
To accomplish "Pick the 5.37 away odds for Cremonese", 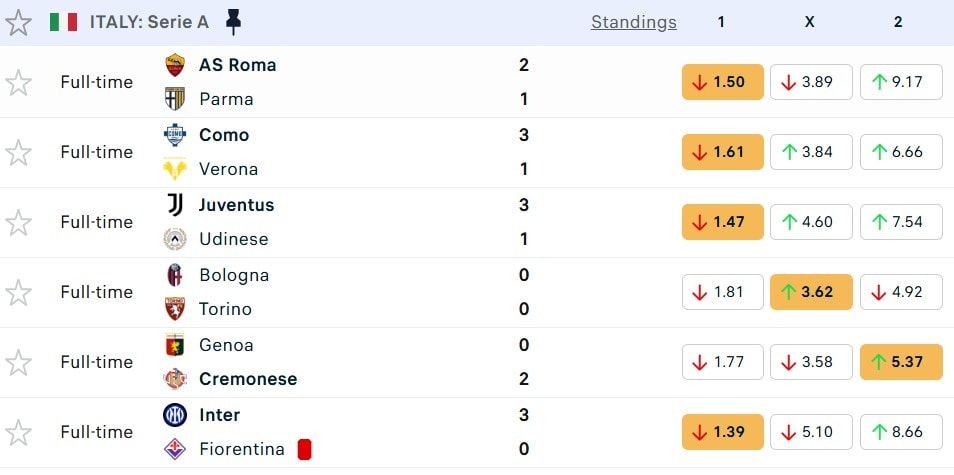I will click(x=900, y=362).
